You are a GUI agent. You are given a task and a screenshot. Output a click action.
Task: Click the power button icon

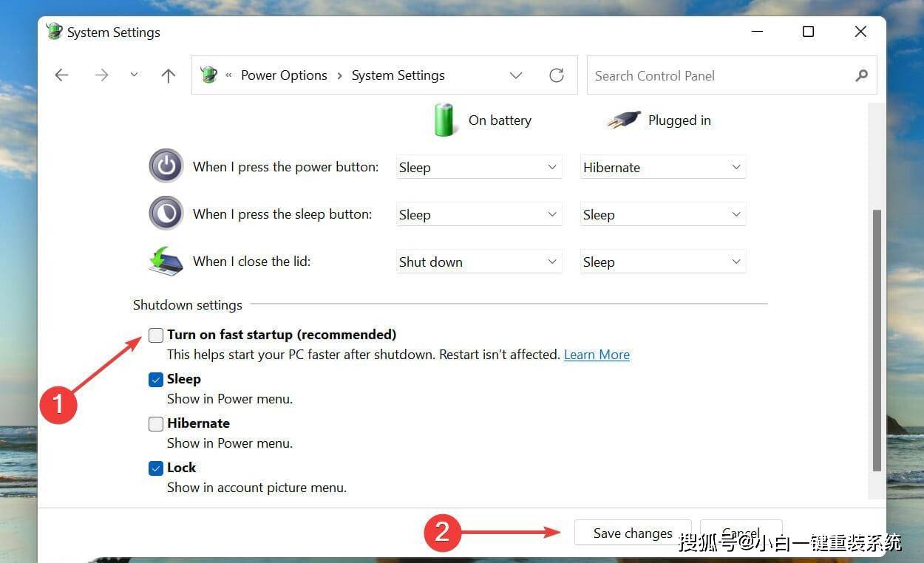[166, 166]
